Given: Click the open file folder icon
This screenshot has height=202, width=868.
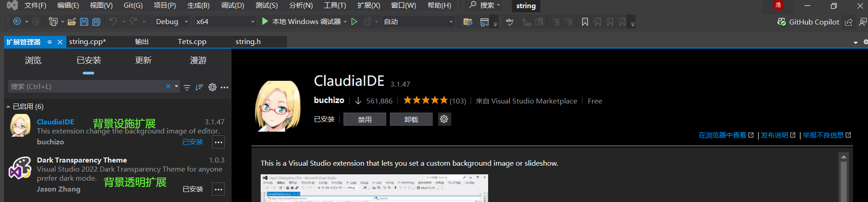Looking at the screenshot, I should point(71,21).
